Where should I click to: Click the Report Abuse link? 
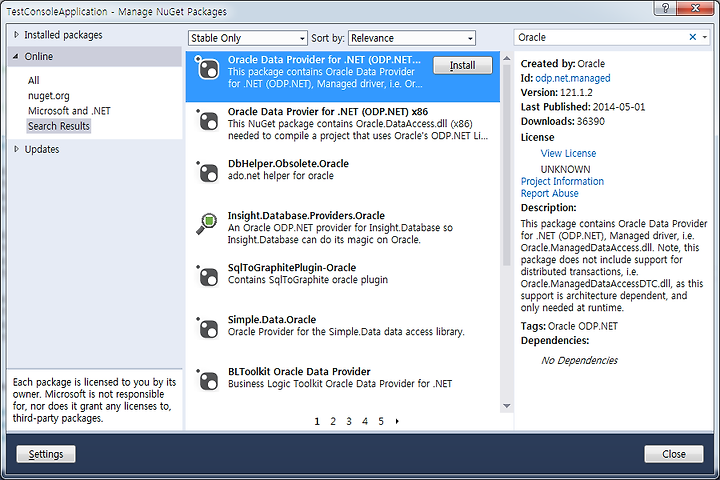pyautogui.click(x=549, y=193)
